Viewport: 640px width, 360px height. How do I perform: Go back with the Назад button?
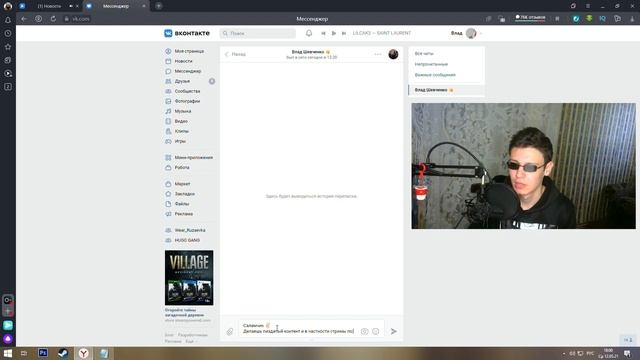tap(236, 54)
